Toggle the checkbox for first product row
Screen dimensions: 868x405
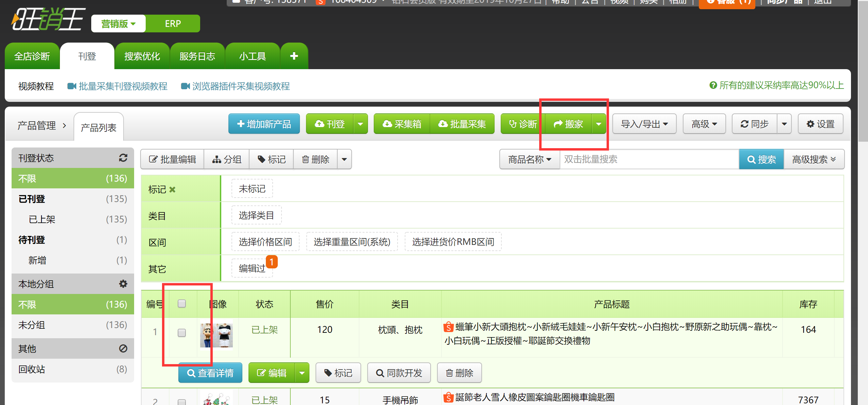(x=181, y=332)
